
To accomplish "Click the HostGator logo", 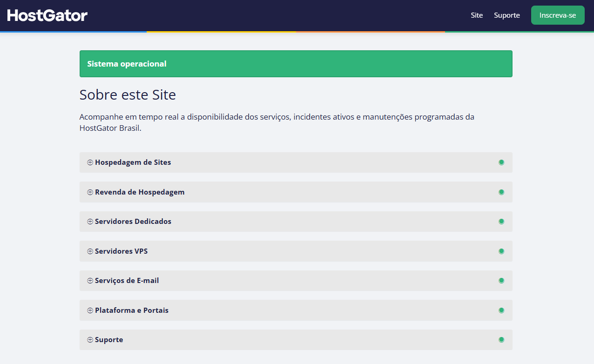I will 47,15.
